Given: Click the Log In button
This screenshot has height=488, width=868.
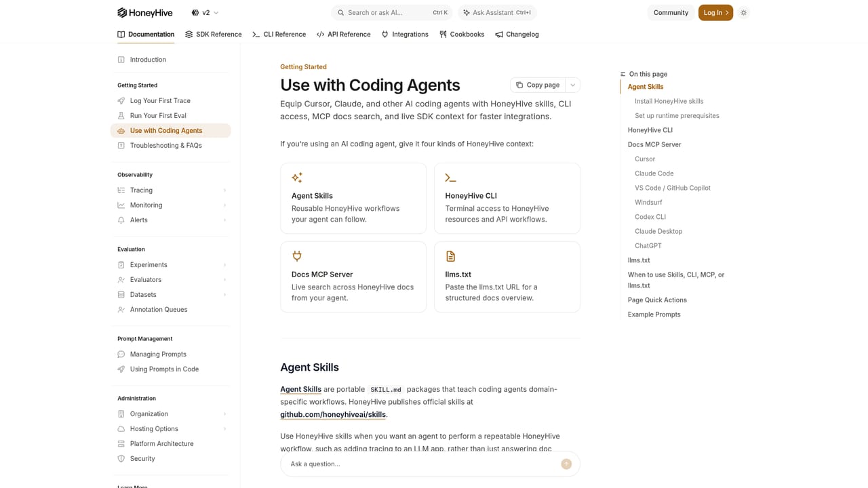Looking at the screenshot, I should [715, 12].
